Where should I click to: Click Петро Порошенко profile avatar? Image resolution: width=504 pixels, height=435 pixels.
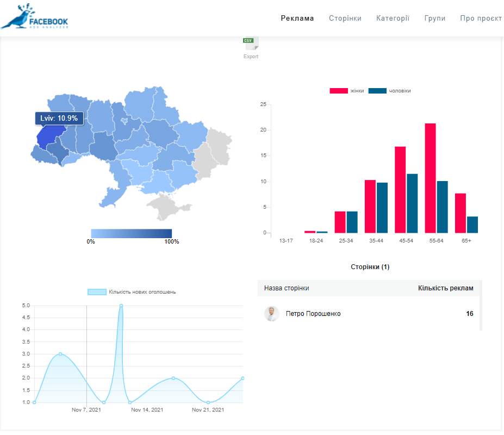click(x=272, y=314)
